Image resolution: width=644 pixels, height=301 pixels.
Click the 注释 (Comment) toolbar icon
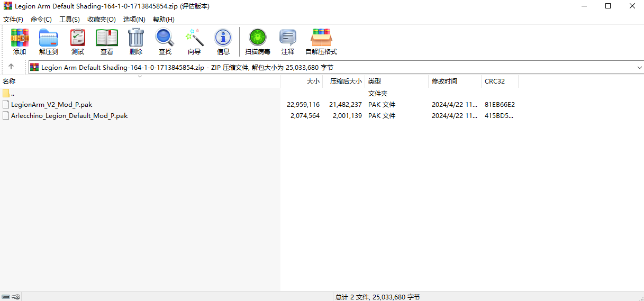point(288,38)
